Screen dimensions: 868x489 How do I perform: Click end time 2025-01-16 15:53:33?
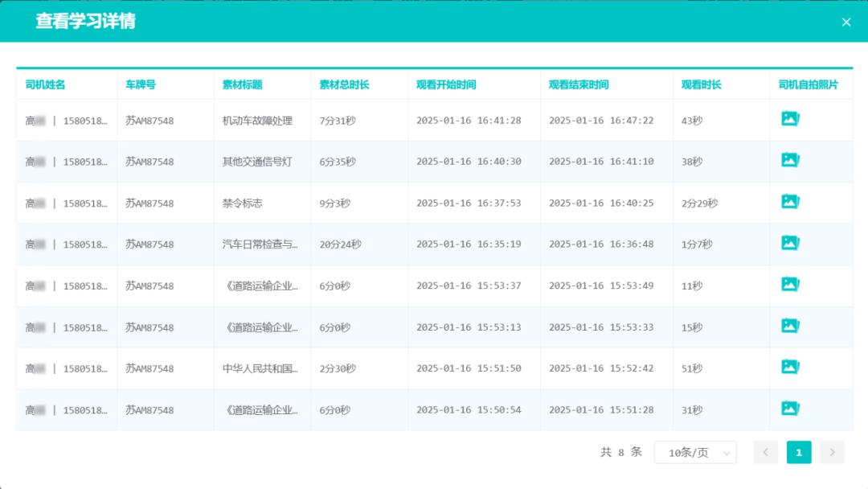pyautogui.click(x=601, y=327)
